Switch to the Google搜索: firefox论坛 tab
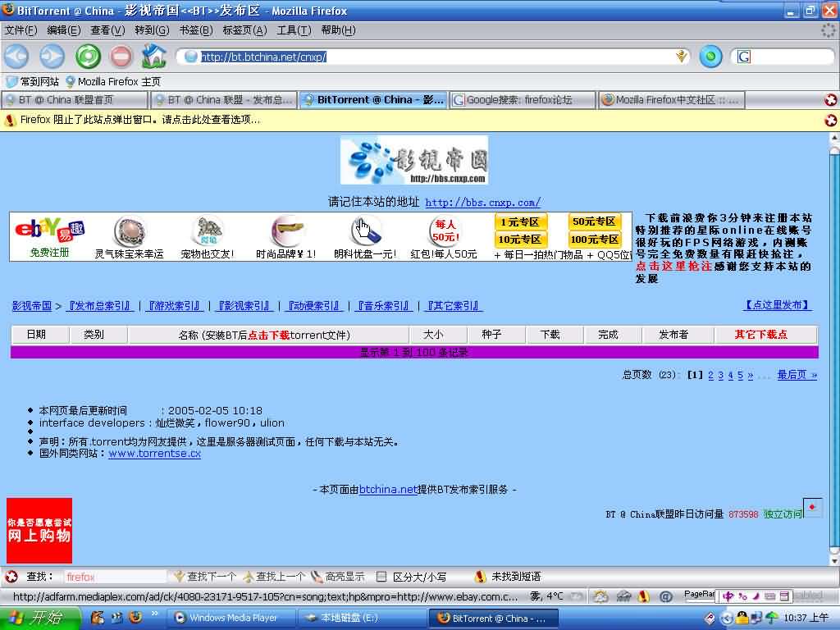The image size is (840, 630). [523, 99]
